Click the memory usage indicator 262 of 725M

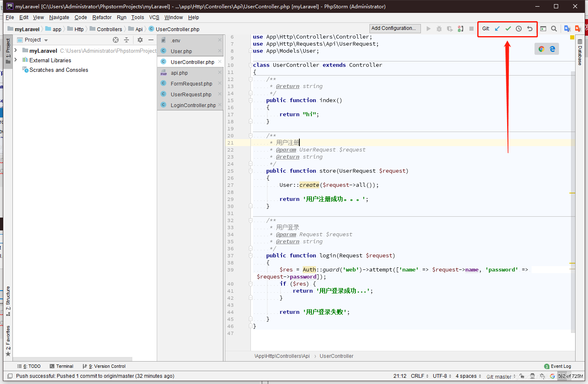(x=571, y=376)
